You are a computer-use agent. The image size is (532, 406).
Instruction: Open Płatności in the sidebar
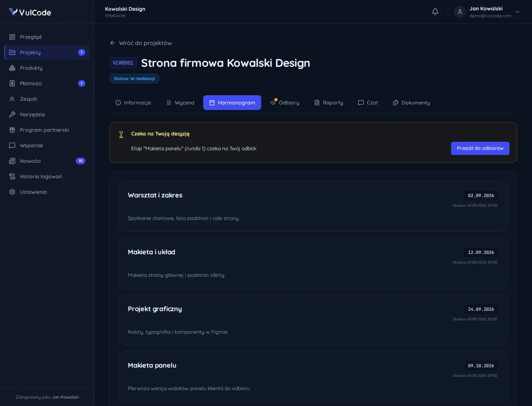47,83
